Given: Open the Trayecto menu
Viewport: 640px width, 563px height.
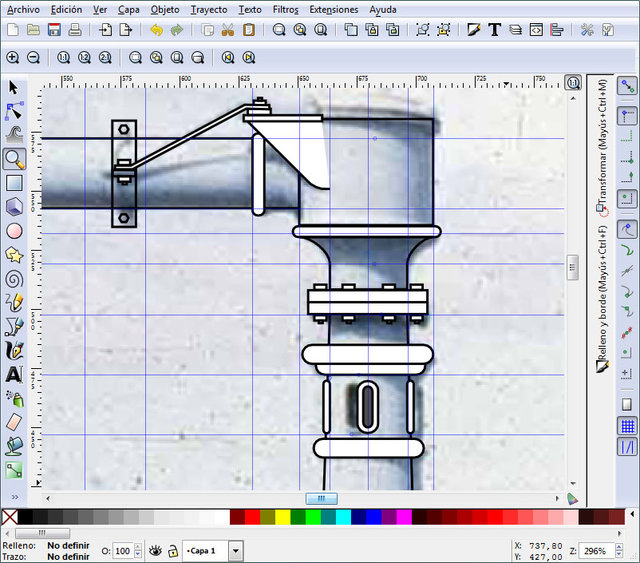Looking at the screenshot, I should pyautogui.click(x=208, y=9).
